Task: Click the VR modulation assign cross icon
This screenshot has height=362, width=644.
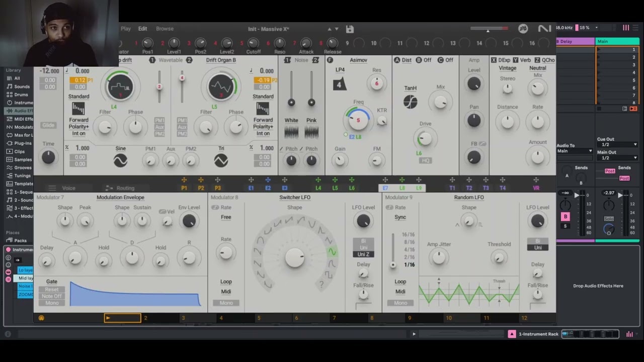Action: 536,180
